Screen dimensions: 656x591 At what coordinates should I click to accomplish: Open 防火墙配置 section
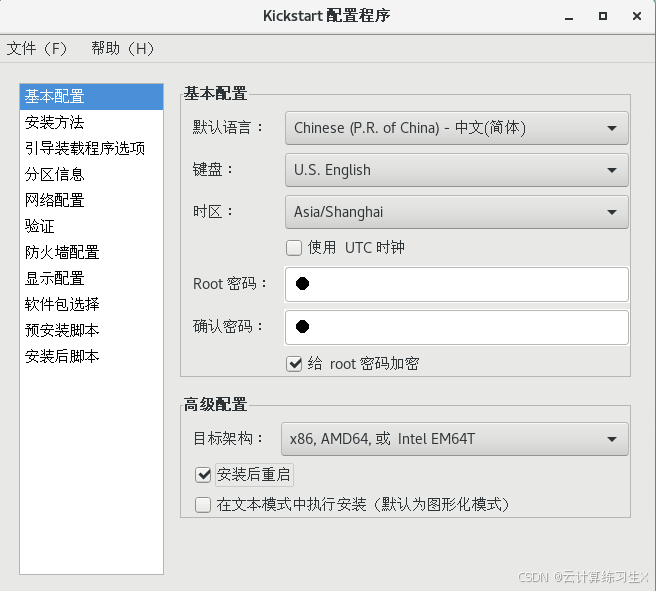tap(91, 252)
